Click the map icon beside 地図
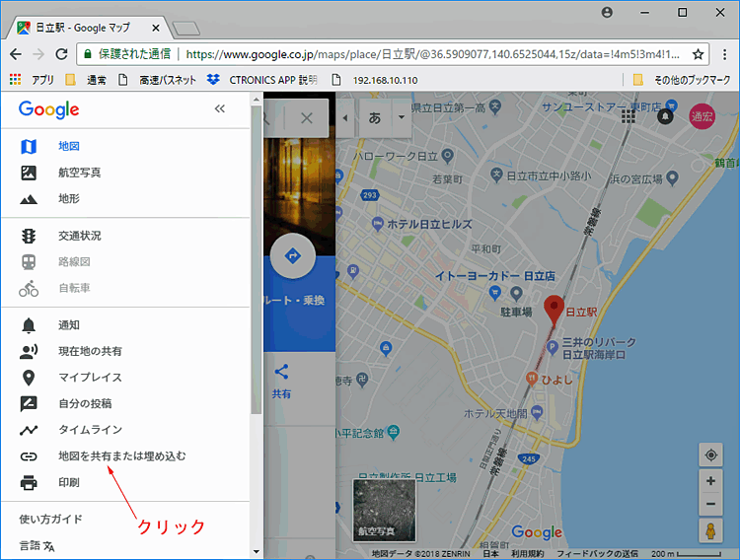Screen dimensions: 740x560 (x=29, y=147)
